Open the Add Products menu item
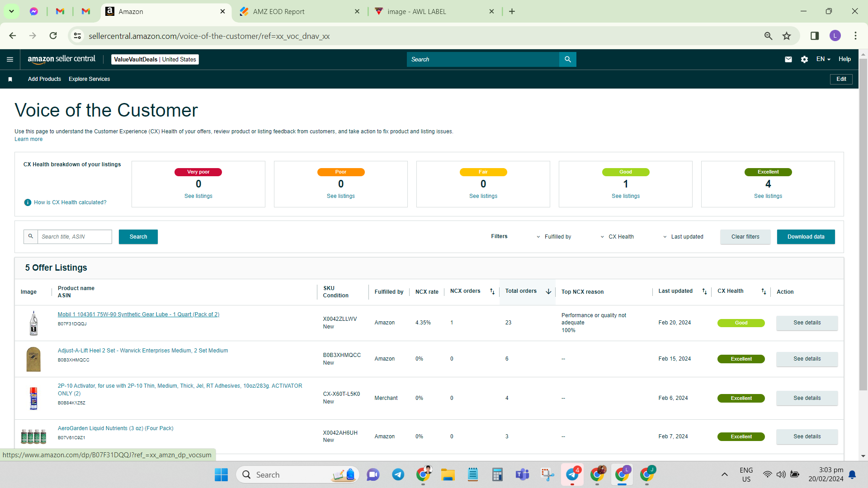The width and height of the screenshot is (868, 488). pyautogui.click(x=44, y=79)
